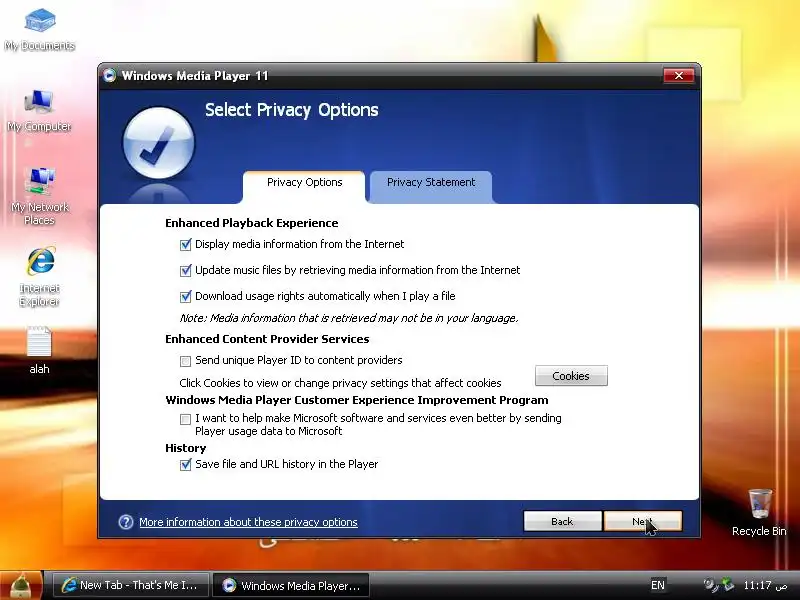This screenshot has height=600, width=800.
Task: Click the History section heading
Action: coord(186,448)
